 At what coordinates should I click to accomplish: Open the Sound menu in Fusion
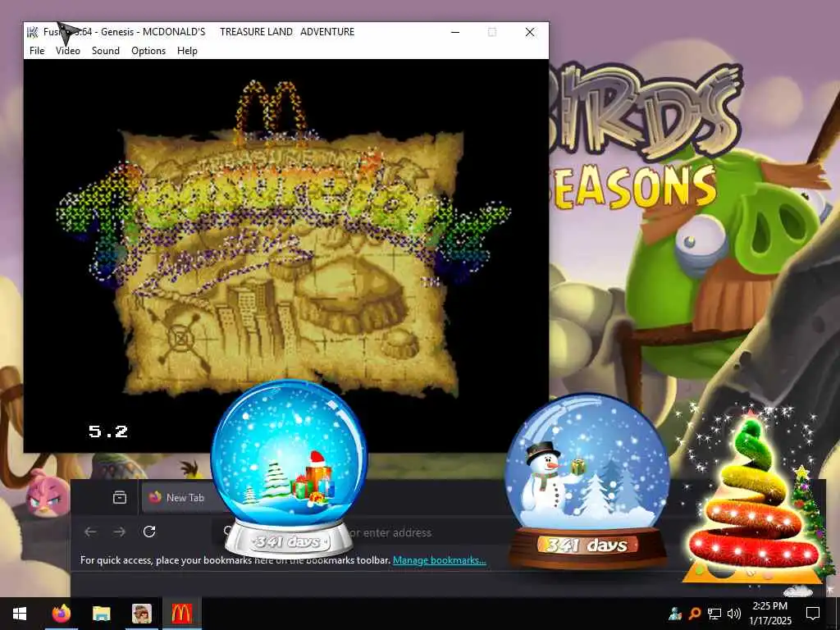coord(106,51)
